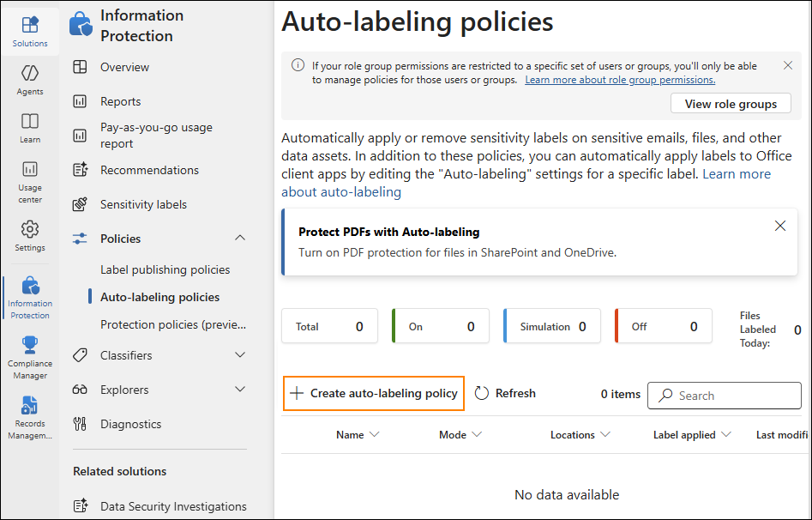Close the Protect PDFs with Auto-labeling card
Screen dimensions: 812x520
click(x=780, y=226)
